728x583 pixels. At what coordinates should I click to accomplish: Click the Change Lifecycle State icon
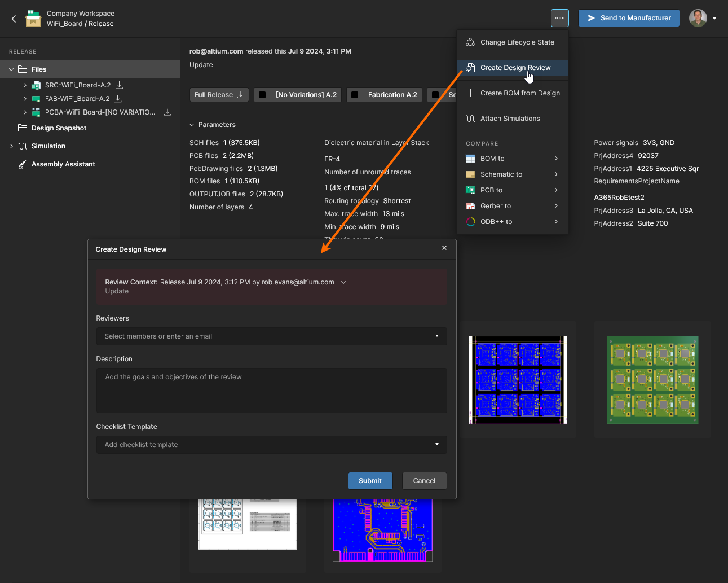(x=470, y=42)
